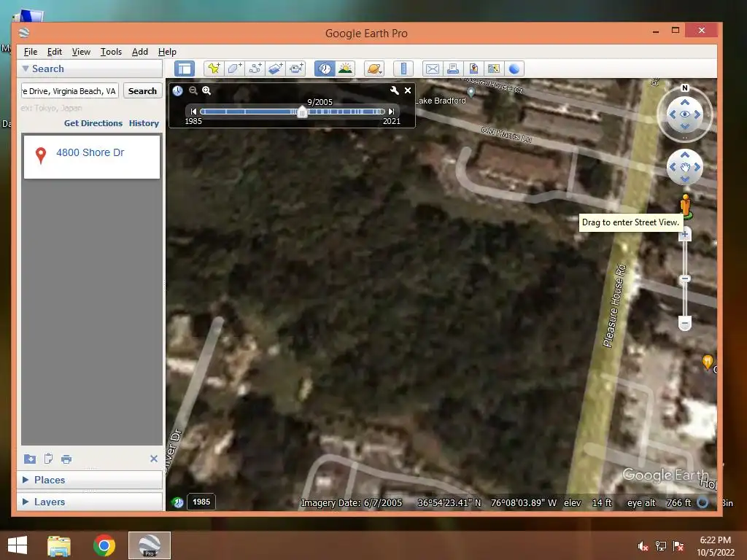Click the Email envelope icon
747x560 pixels.
tap(433, 69)
